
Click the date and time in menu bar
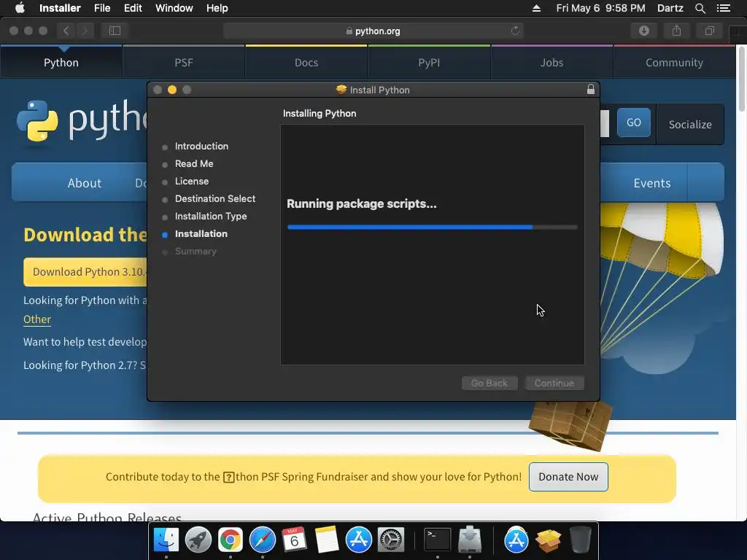600,8
